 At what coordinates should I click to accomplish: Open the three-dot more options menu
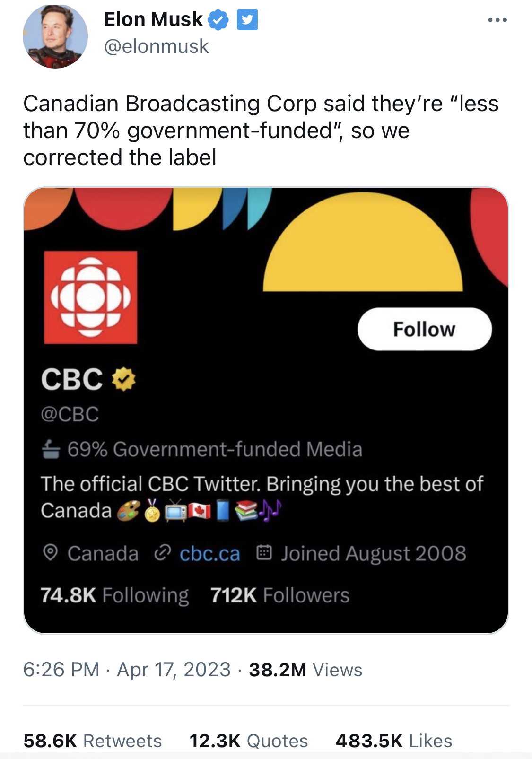(497, 20)
